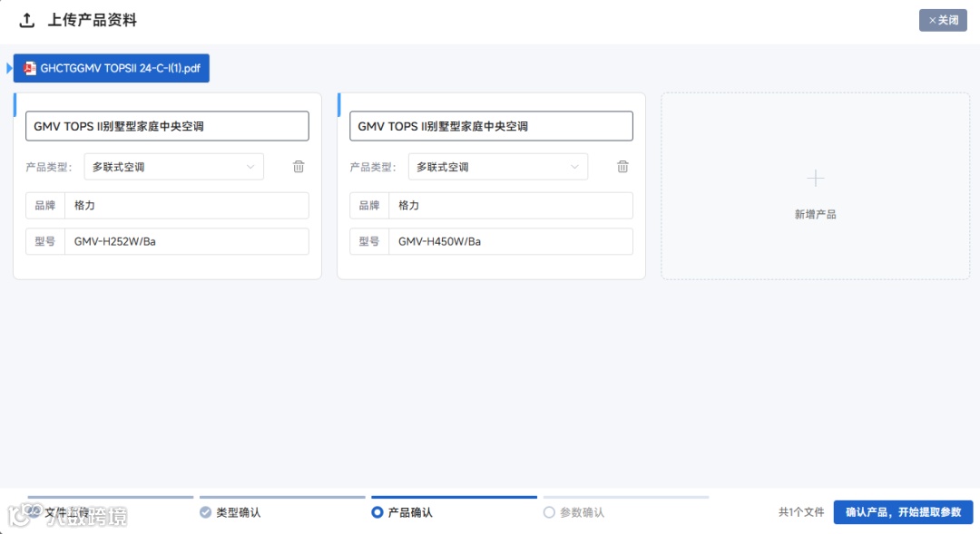Viewport: 980px width, 534px height.
Task: Click 产品类型 label in second card
Action: coord(373,167)
